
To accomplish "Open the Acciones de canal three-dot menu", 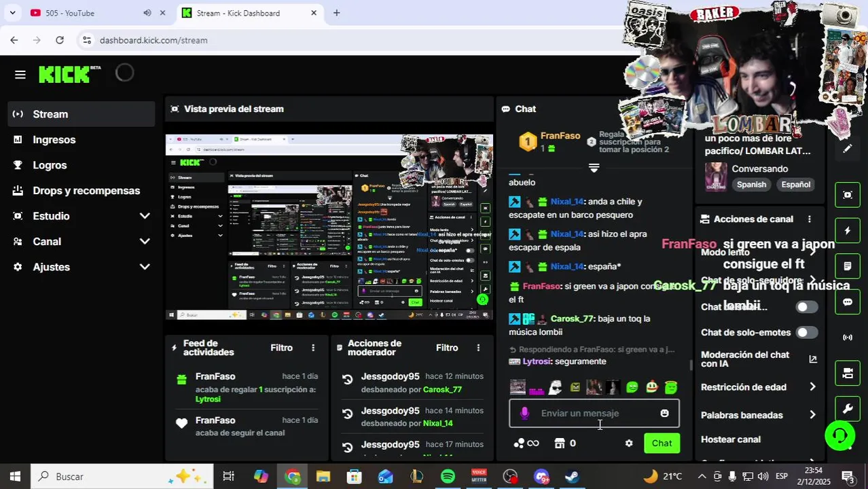I will [809, 219].
